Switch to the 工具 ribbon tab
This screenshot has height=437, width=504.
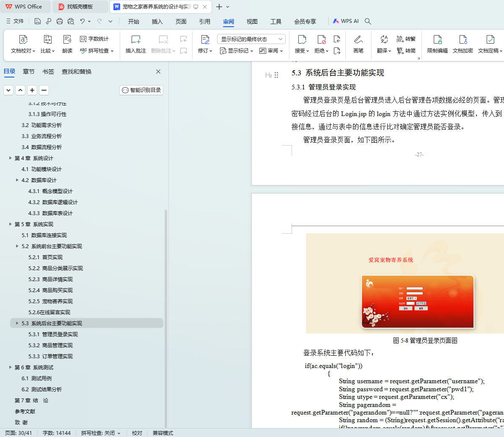pos(276,22)
